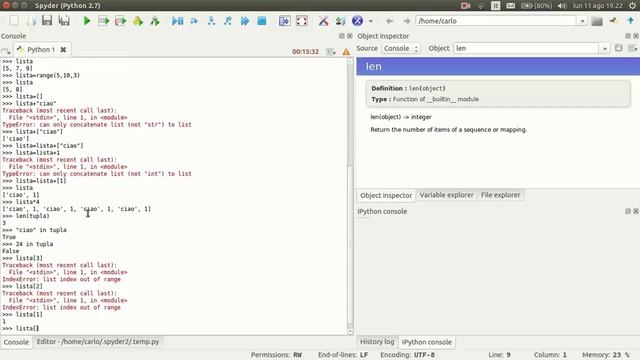Run current cell and advance to next
This screenshot has height=360, width=640.
(121, 21)
